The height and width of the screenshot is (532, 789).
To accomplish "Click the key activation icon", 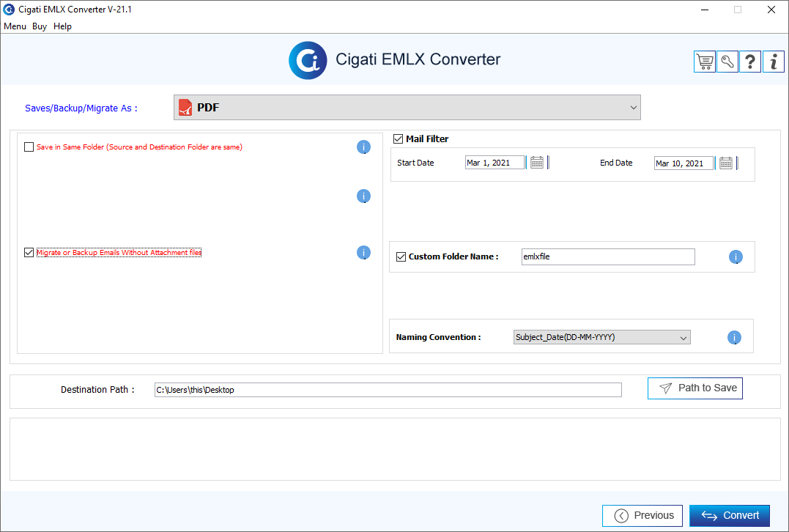I will click(727, 62).
